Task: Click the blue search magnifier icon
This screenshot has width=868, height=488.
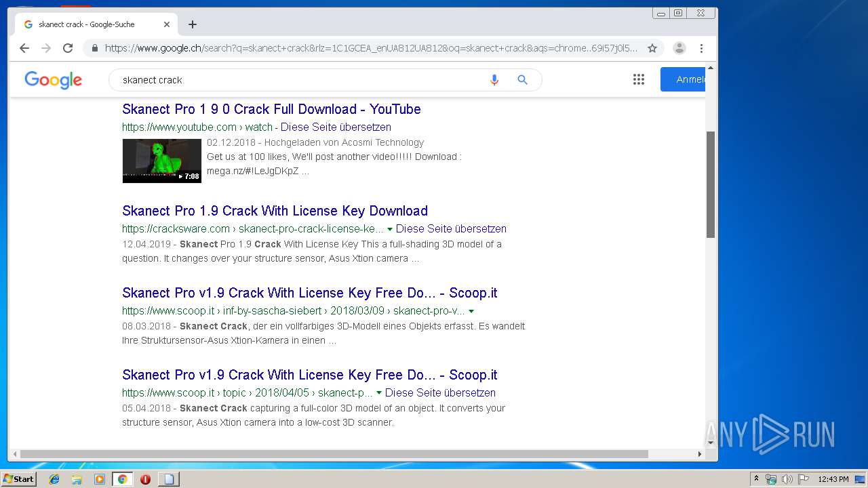Action: click(x=522, y=80)
